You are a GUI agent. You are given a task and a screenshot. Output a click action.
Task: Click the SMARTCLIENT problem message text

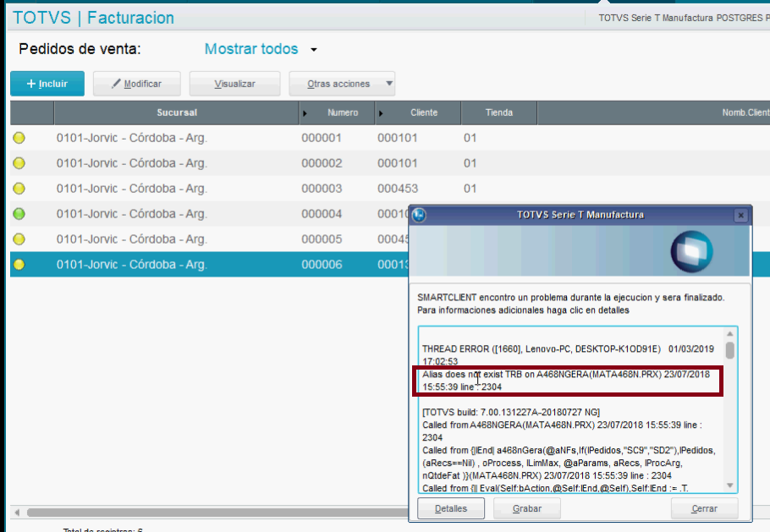[570, 304]
